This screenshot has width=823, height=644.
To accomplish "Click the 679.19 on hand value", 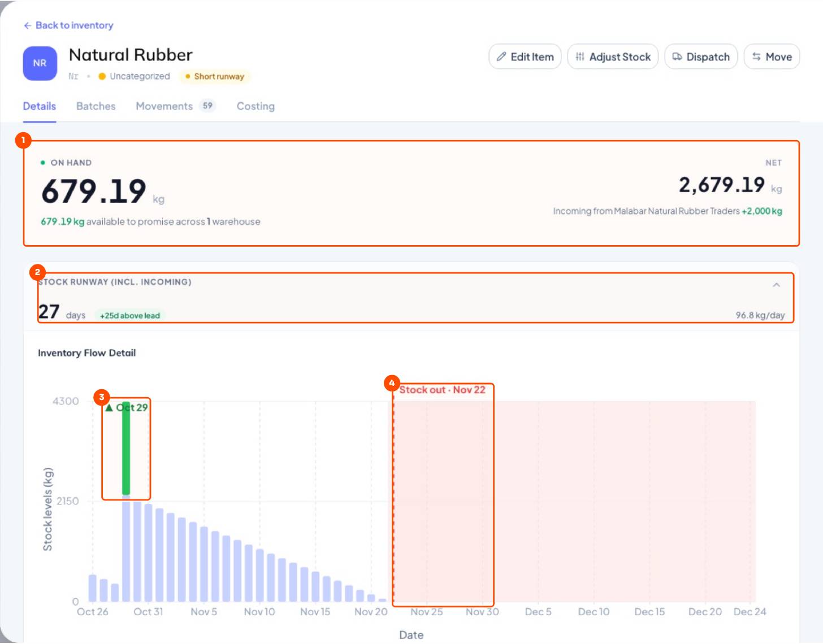I will [94, 191].
